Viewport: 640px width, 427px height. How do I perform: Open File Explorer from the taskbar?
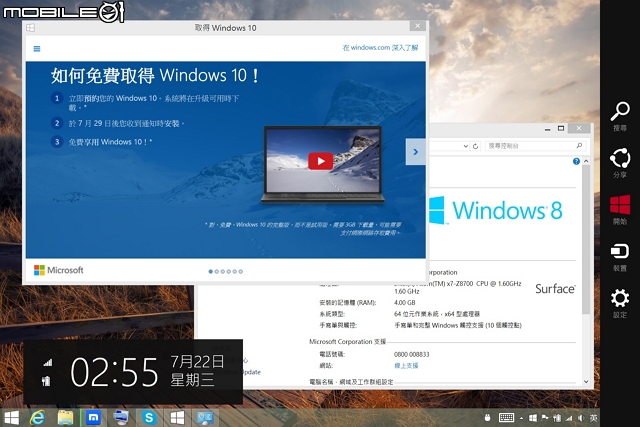point(65,418)
